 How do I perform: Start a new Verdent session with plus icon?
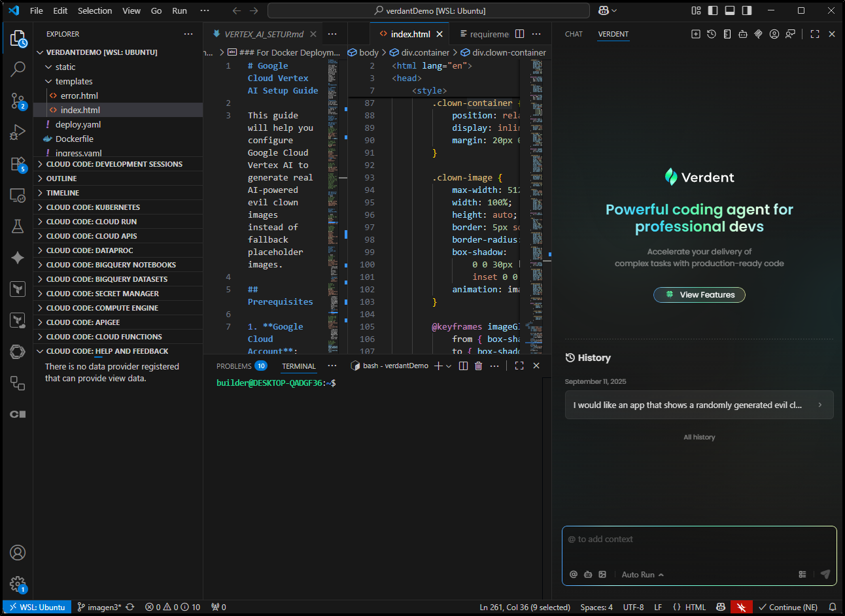(696, 34)
